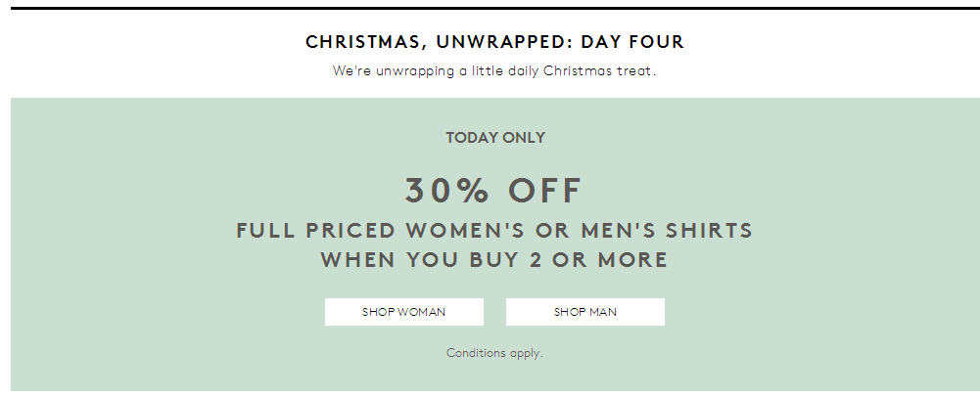Click the daily Christmas treat subtitle

[494, 71]
